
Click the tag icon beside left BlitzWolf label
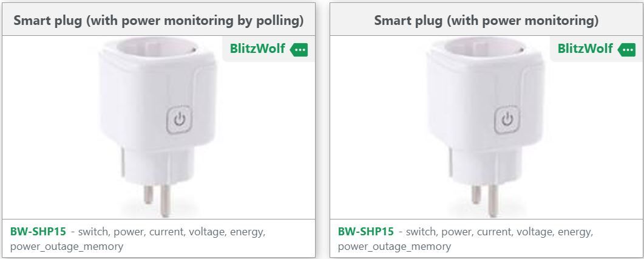(x=299, y=50)
